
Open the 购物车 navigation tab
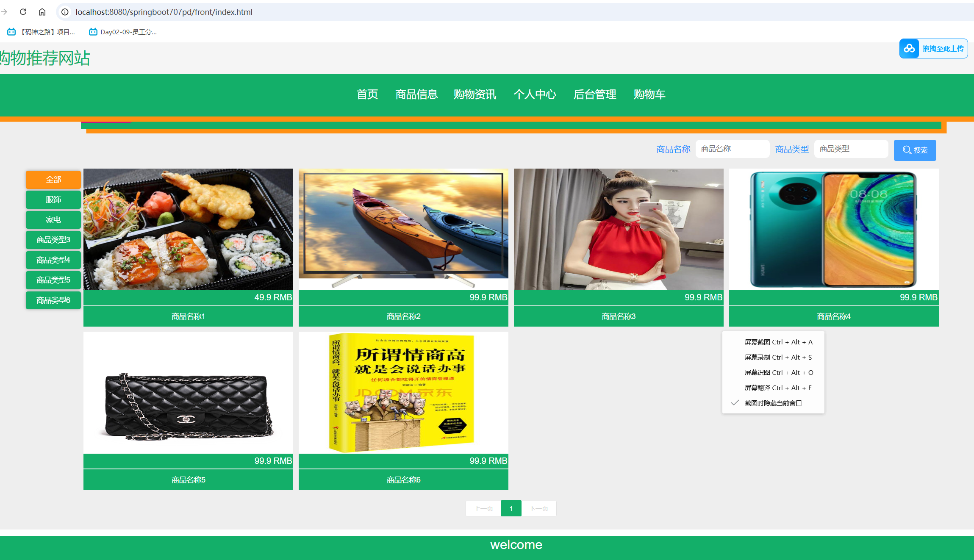click(649, 94)
